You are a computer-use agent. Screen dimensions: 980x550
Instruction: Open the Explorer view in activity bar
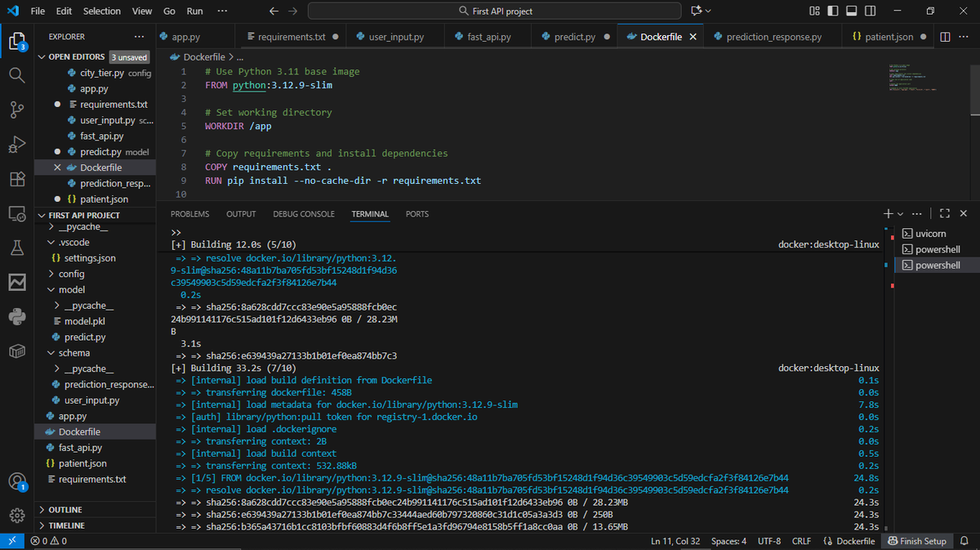tap(16, 41)
